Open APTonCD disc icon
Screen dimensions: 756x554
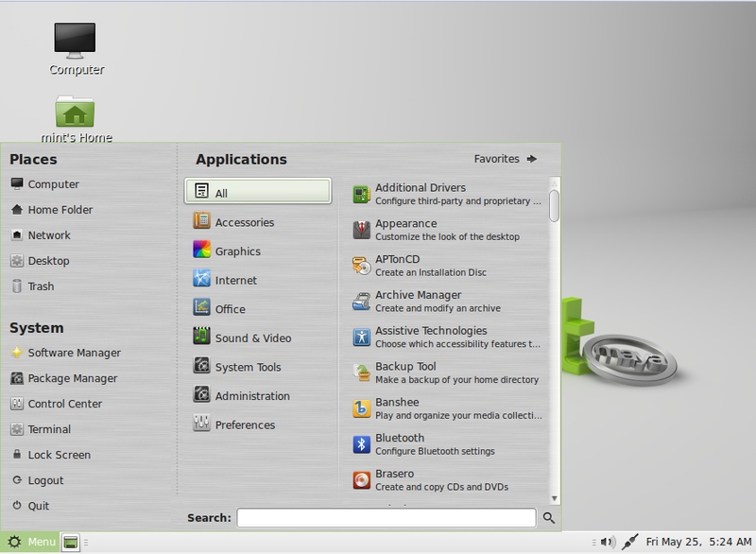361,266
